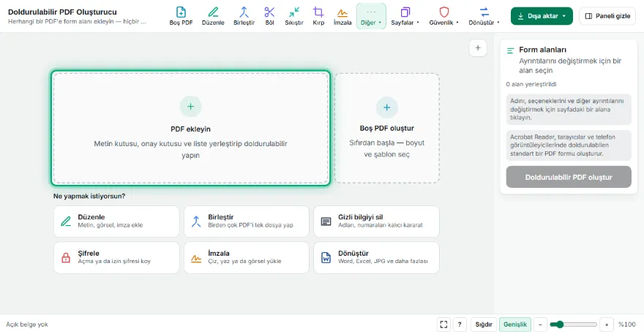Screen dimensions: 644x334
Task: Click the Ne yapmak istiyorsun? heading
Action: pos(89,196)
